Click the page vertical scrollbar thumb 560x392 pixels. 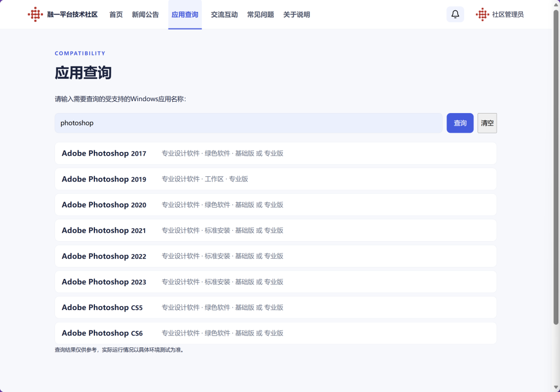pos(556,167)
